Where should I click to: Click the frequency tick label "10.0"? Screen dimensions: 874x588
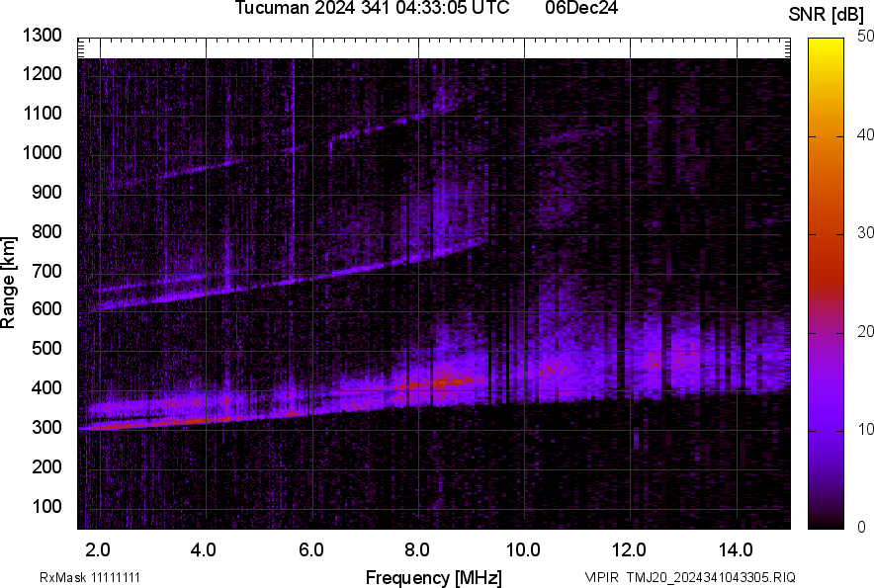coord(523,550)
